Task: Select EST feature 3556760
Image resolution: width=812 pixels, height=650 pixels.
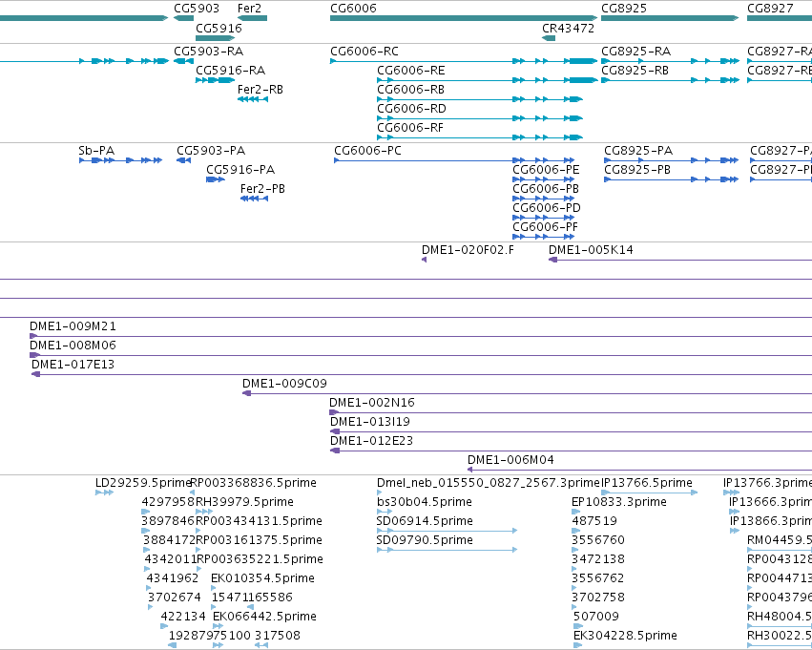Action: [x=574, y=551]
